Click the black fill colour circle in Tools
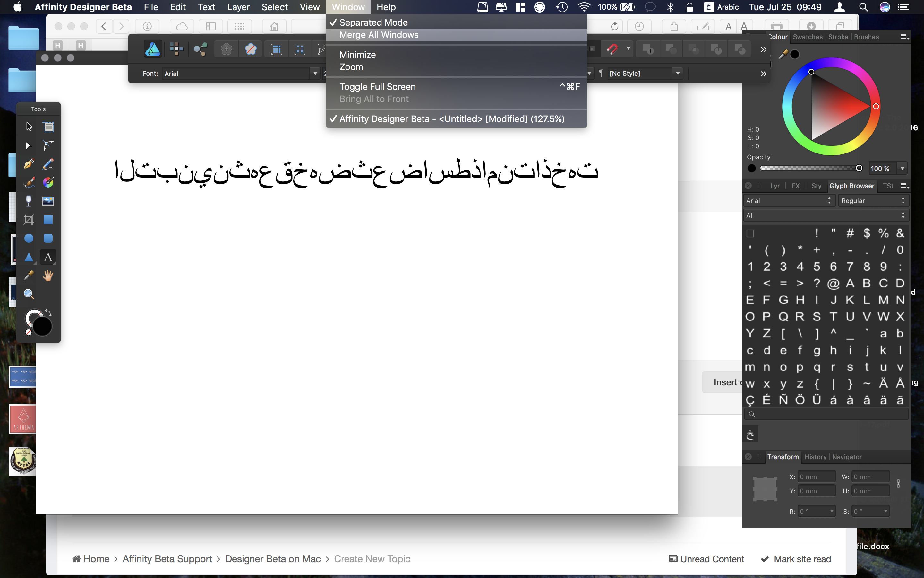The height and width of the screenshot is (578, 924). click(x=42, y=327)
